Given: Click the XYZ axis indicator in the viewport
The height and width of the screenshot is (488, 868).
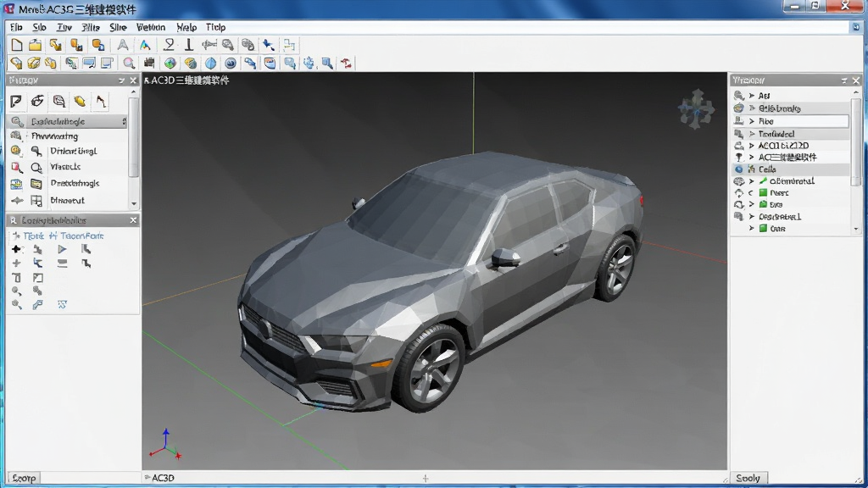Looking at the screenshot, I should click(x=165, y=444).
